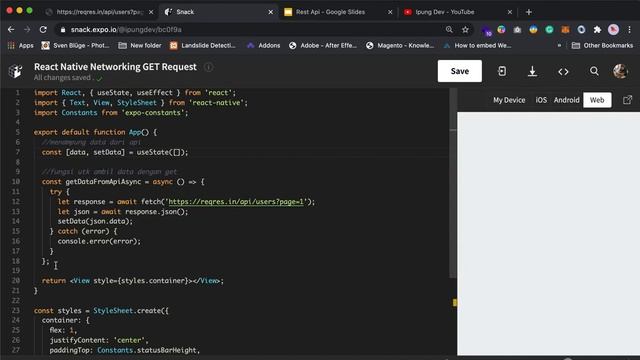Viewport: 640px width, 360px height.
Task: Open a new browser tab
Action: (529, 12)
